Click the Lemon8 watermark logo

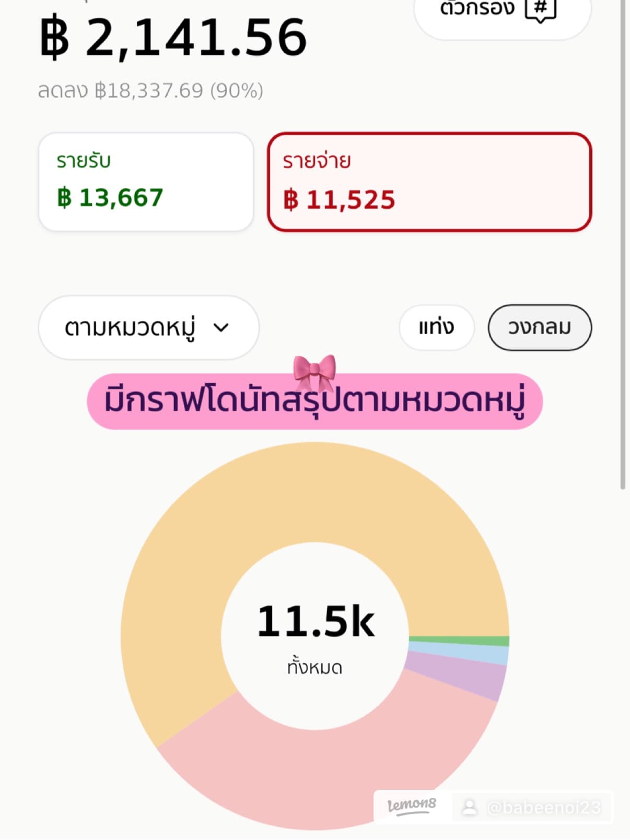(x=412, y=807)
